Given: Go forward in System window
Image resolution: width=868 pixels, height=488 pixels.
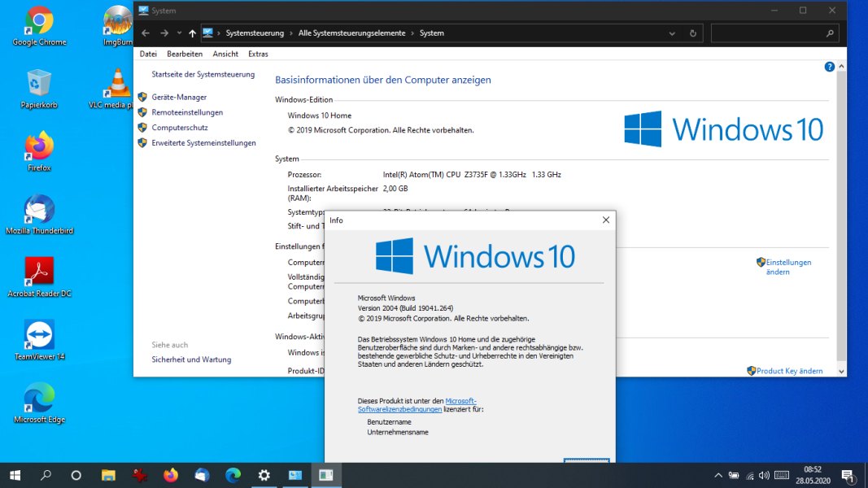Looking at the screenshot, I should click(x=164, y=33).
